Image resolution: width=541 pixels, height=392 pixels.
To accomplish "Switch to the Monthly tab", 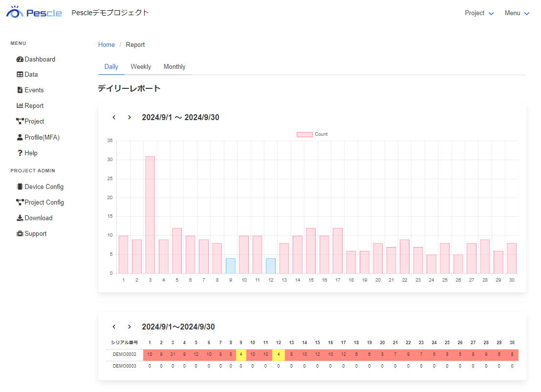I will pyautogui.click(x=174, y=67).
